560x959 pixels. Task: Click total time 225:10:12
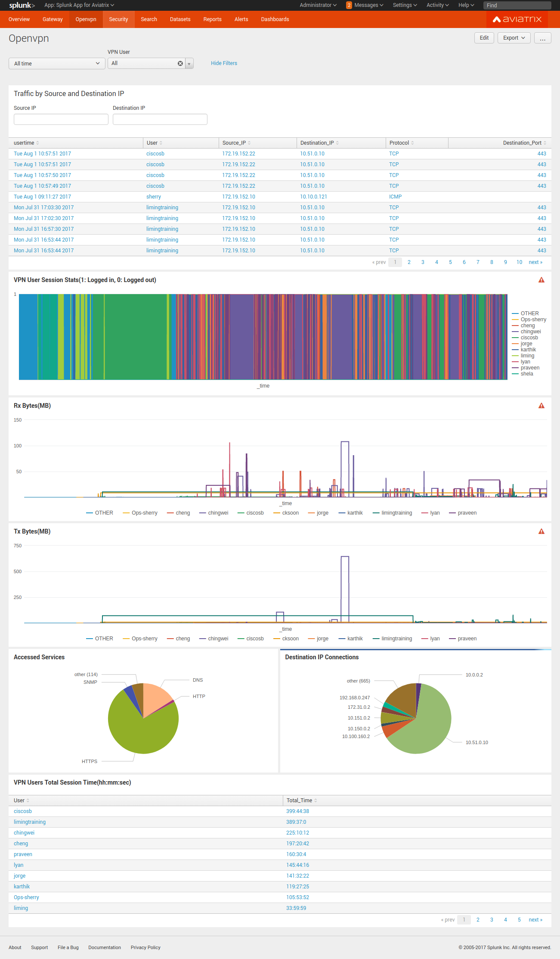pos(298,833)
